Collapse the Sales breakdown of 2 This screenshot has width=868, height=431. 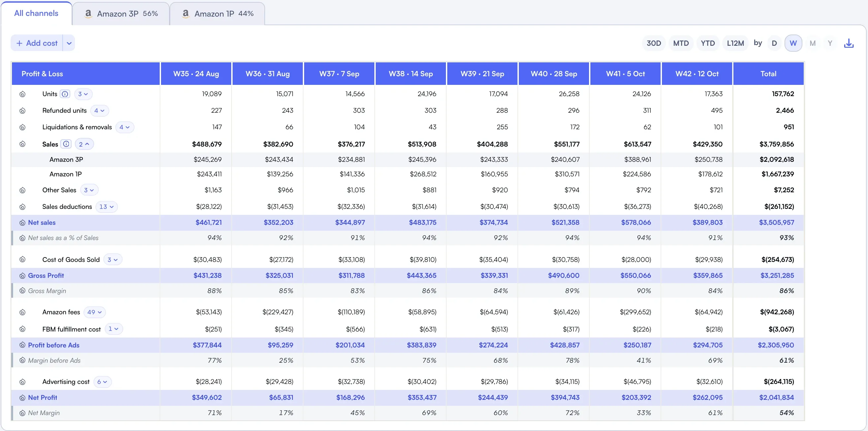pos(84,144)
